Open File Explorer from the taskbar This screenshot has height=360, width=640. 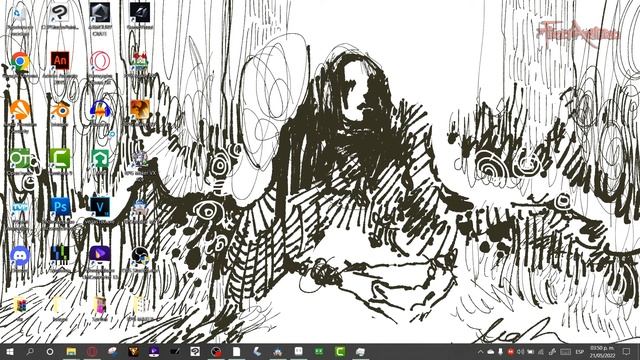click(x=71, y=351)
